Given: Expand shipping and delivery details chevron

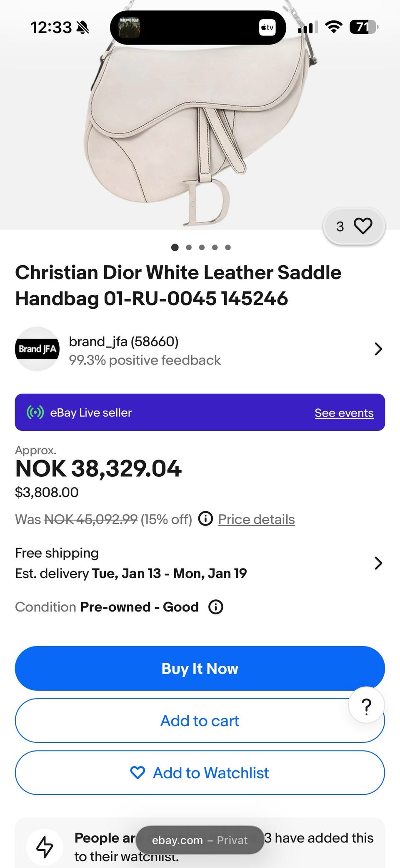Looking at the screenshot, I should coord(378,563).
